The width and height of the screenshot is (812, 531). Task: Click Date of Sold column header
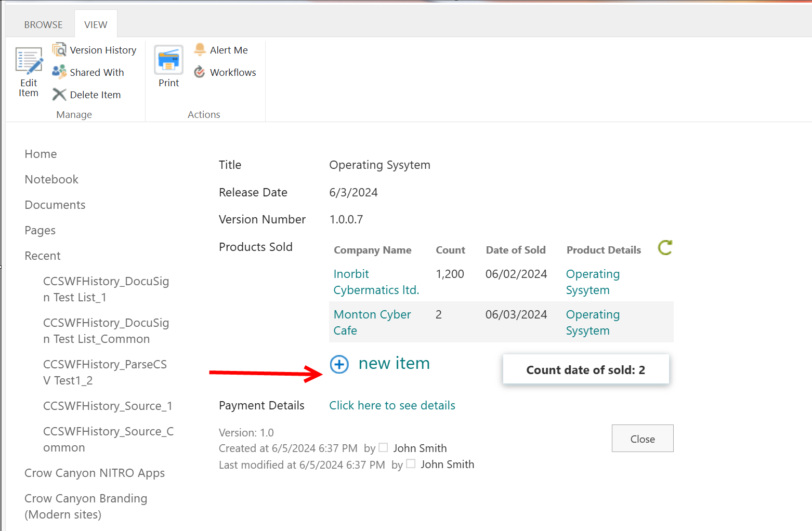tap(516, 250)
